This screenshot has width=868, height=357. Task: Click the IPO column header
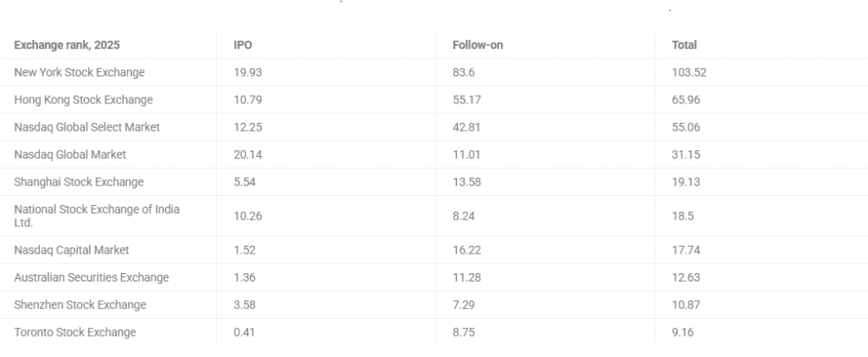(243, 45)
